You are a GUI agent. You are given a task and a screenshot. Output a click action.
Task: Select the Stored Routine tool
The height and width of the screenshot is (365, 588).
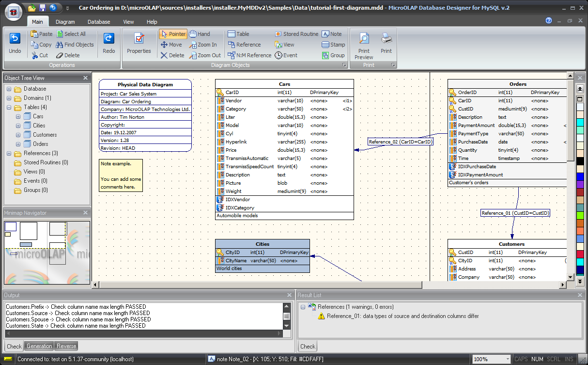[x=296, y=34]
